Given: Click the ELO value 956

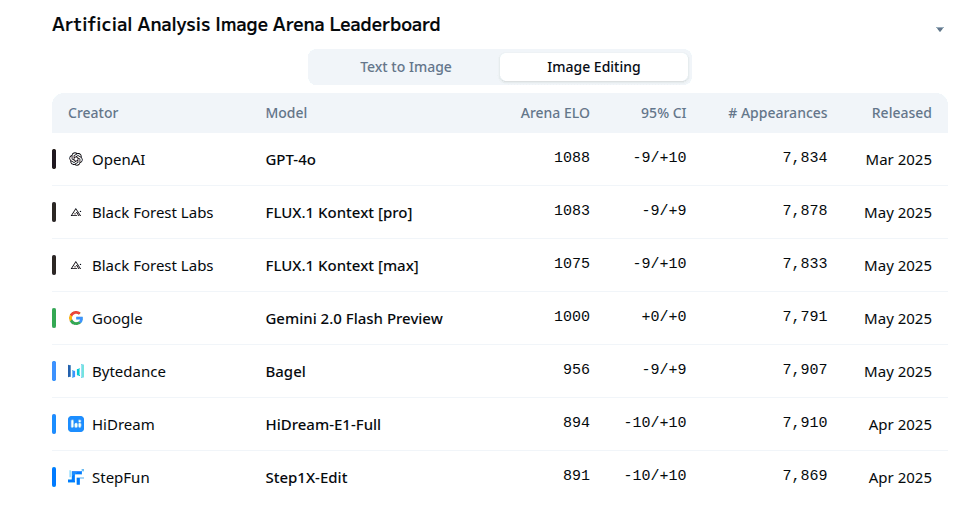Looking at the screenshot, I should [577, 369].
